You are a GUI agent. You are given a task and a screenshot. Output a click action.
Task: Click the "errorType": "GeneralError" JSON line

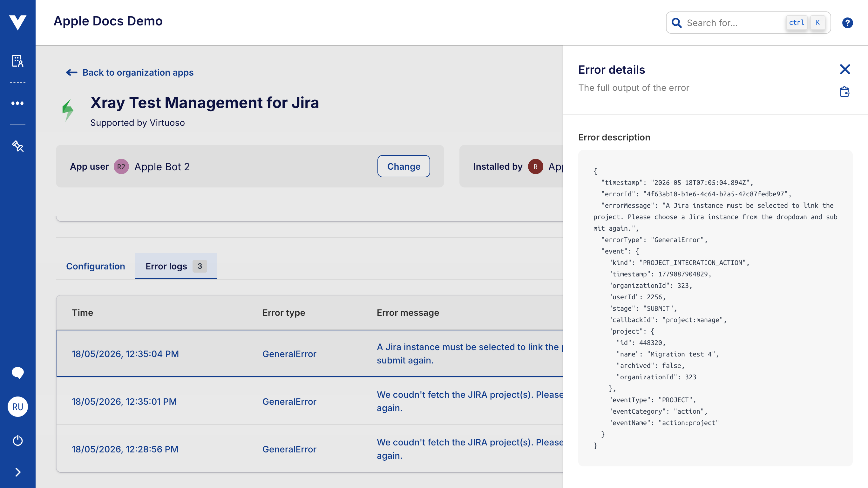point(654,240)
